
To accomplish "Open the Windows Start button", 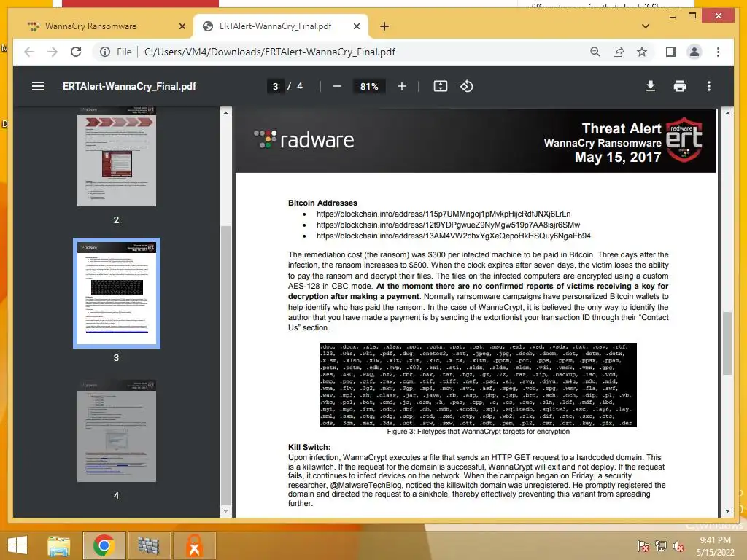I will click(x=18, y=545).
